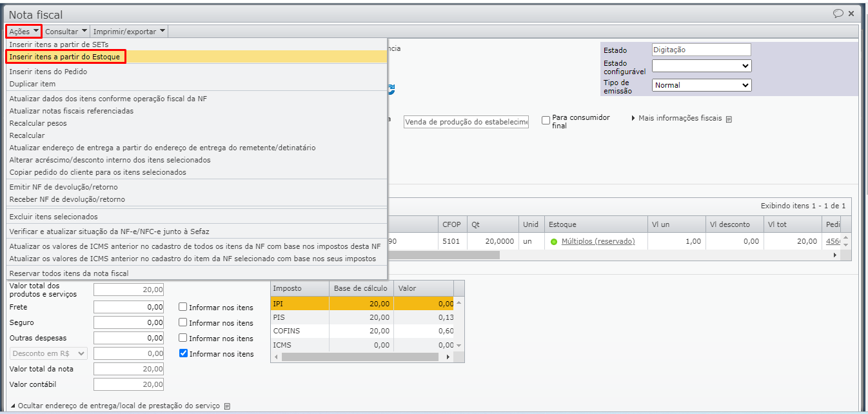Open Estado configurável combo box
868x414 pixels.
point(702,66)
